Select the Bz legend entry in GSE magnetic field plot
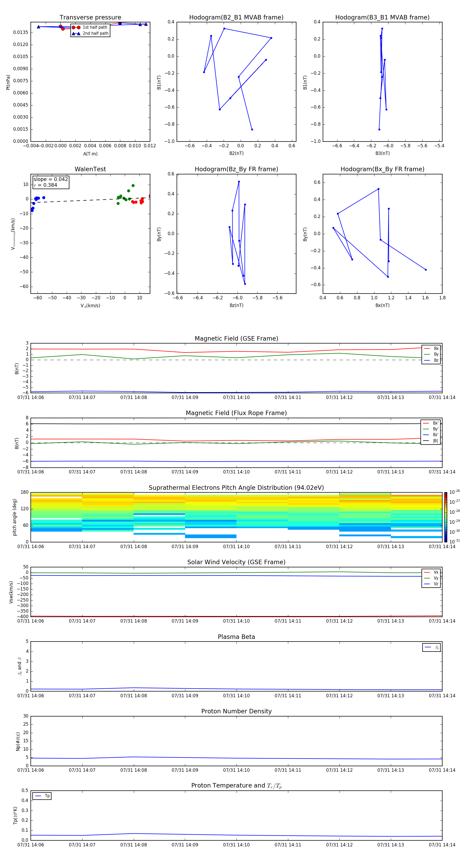This screenshot has height=868, width=473. click(431, 360)
